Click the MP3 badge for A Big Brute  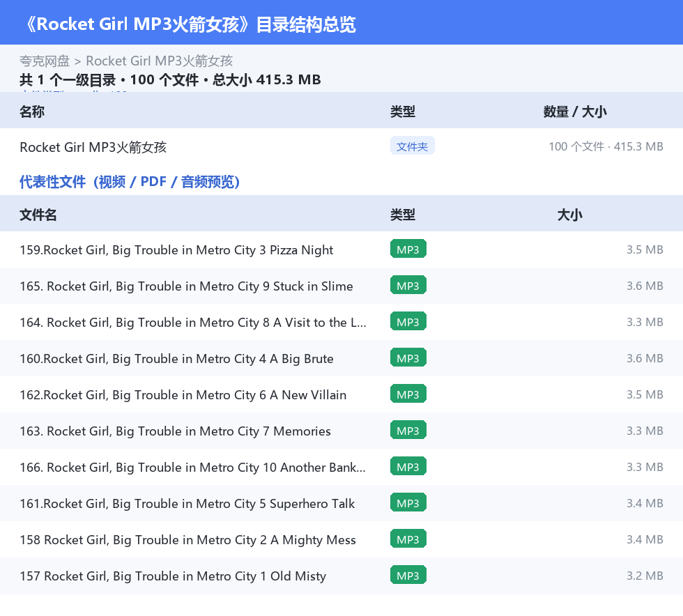pos(408,357)
